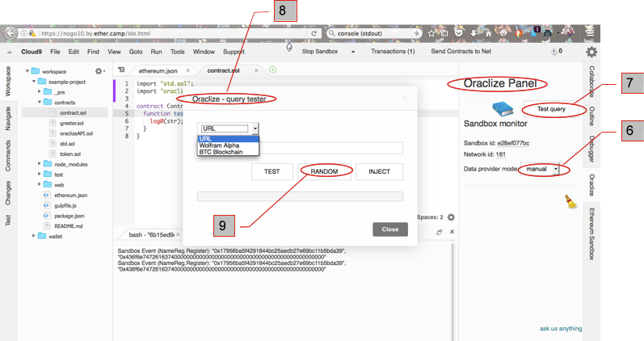The height and width of the screenshot is (341, 644).
Task: Click the RANDOM button
Action: tap(324, 172)
